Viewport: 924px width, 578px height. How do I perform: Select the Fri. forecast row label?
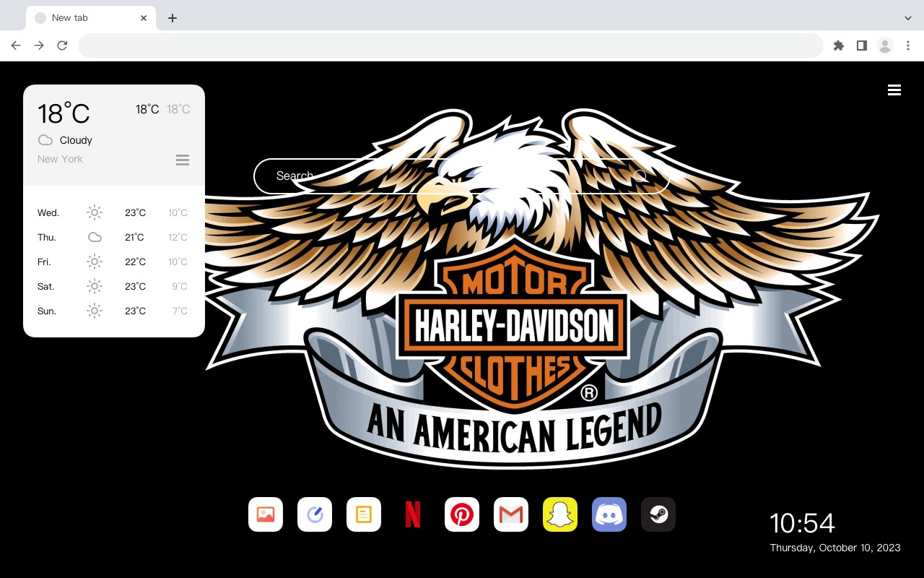click(45, 262)
